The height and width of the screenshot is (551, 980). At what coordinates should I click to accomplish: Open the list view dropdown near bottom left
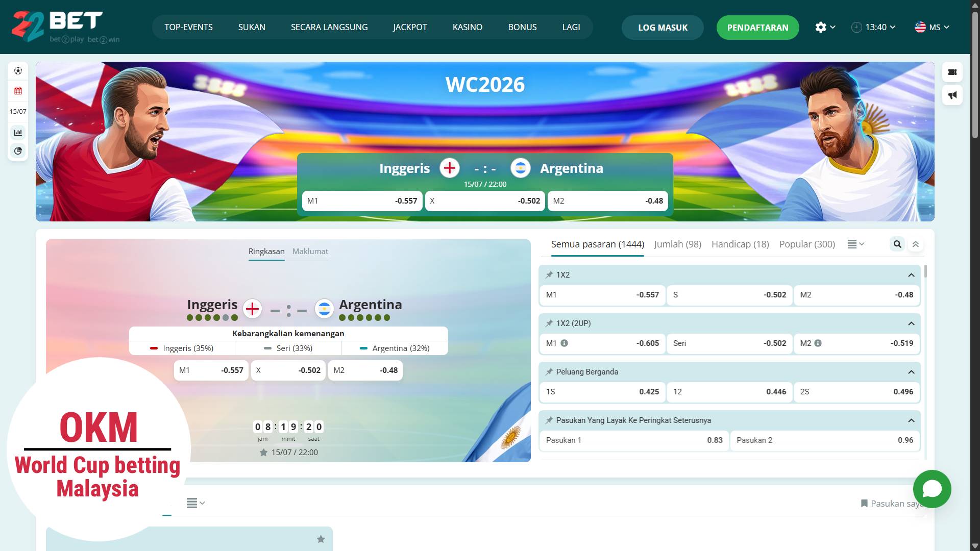195,503
